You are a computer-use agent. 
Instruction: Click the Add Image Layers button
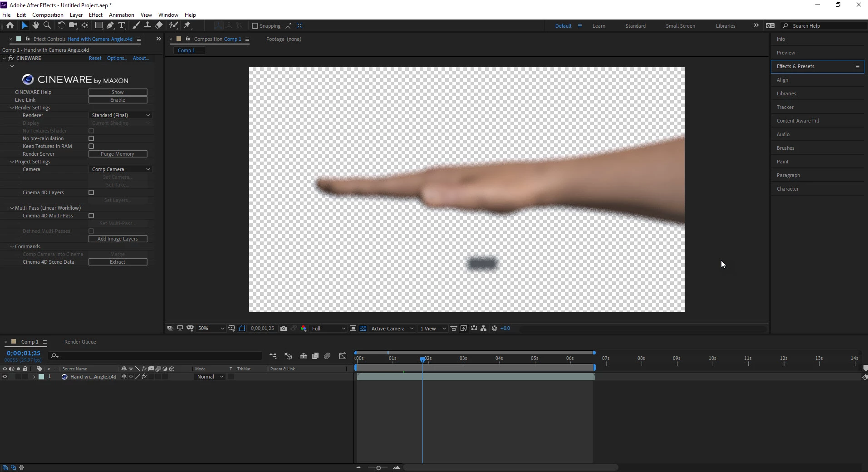pos(118,239)
